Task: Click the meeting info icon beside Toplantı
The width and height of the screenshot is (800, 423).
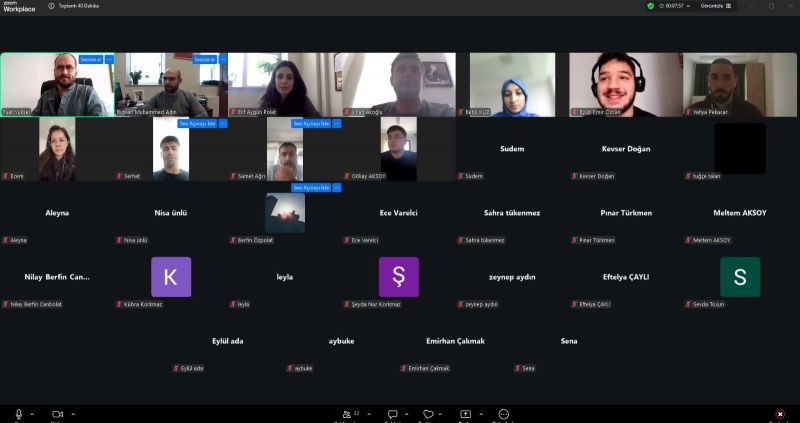Action: (52, 5)
